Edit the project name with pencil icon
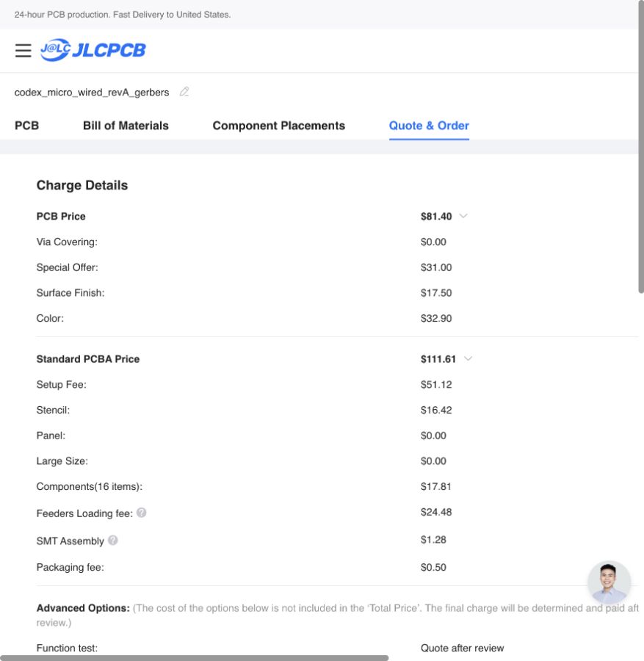644x661 pixels. point(184,92)
